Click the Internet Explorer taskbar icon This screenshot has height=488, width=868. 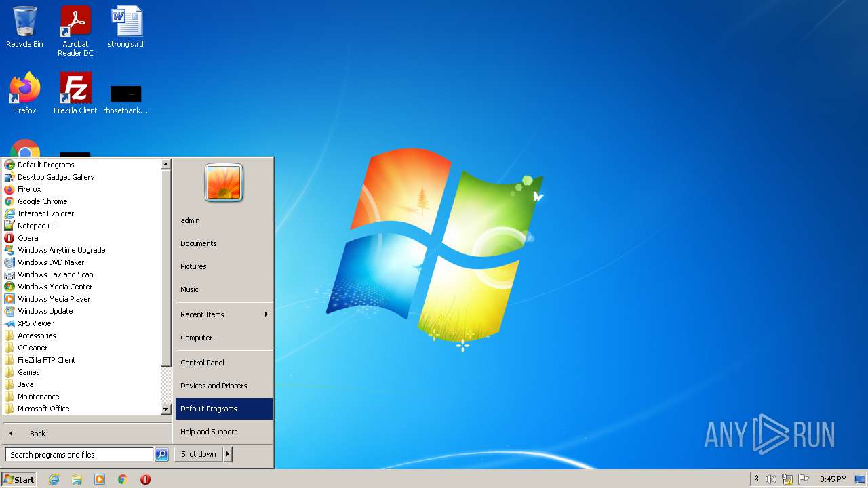(54, 479)
